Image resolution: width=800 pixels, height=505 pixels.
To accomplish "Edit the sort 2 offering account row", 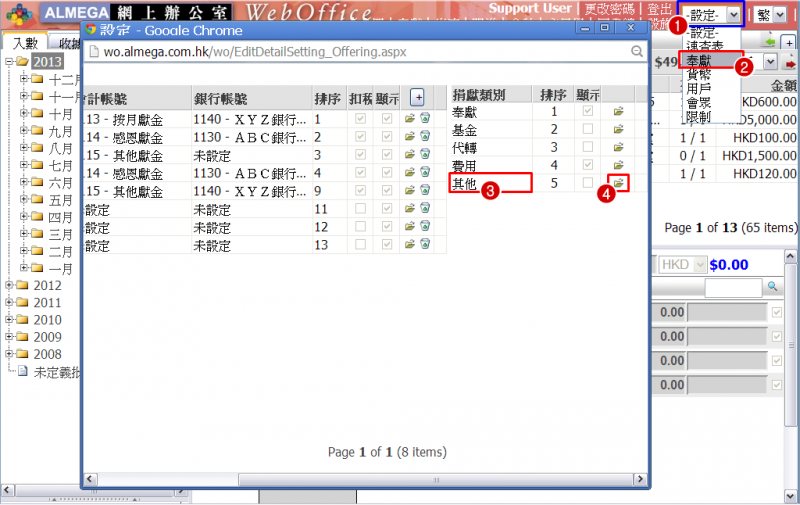I will [x=410, y=137].
